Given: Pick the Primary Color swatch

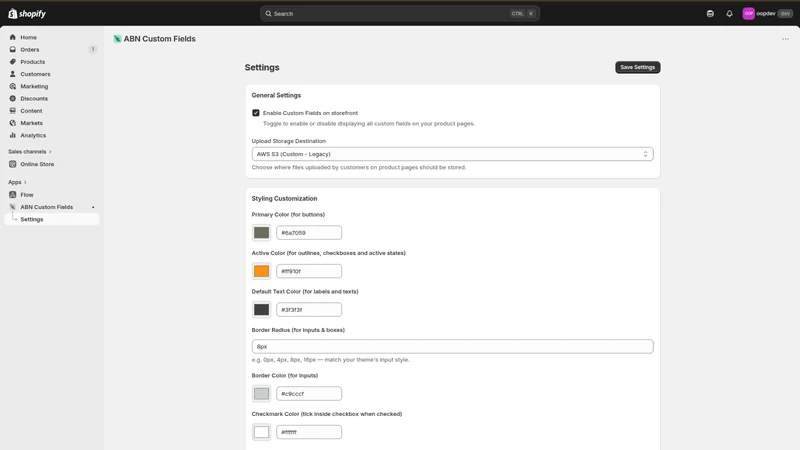Looking at the screenshot, I should pyautogui.click(x=261, y=233).
